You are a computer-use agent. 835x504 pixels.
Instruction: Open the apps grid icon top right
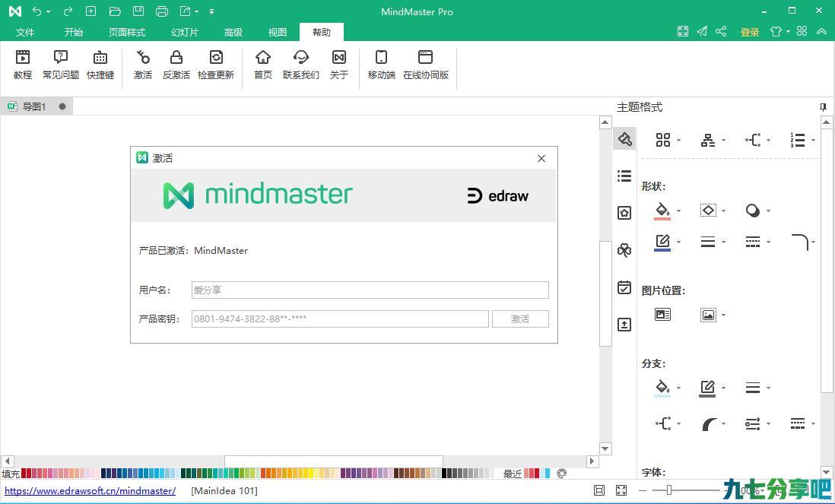[802, 31]
